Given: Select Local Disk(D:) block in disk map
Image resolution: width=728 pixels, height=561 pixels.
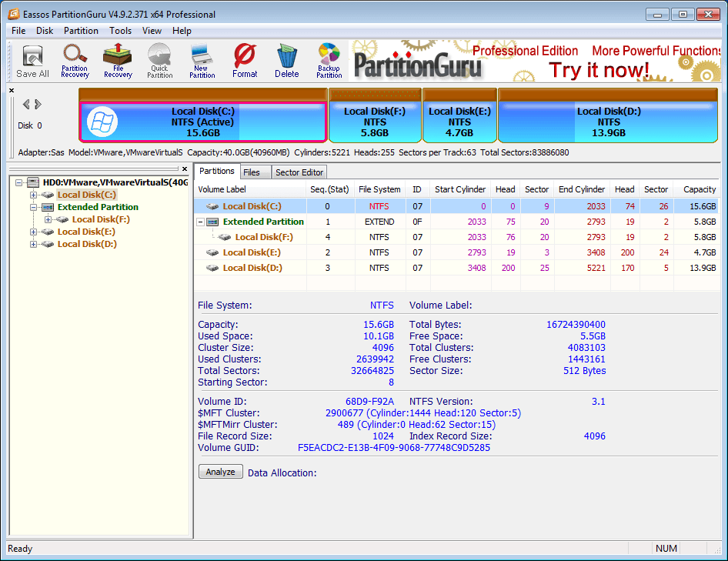Looking at the screenshot, I should [608, 116].
